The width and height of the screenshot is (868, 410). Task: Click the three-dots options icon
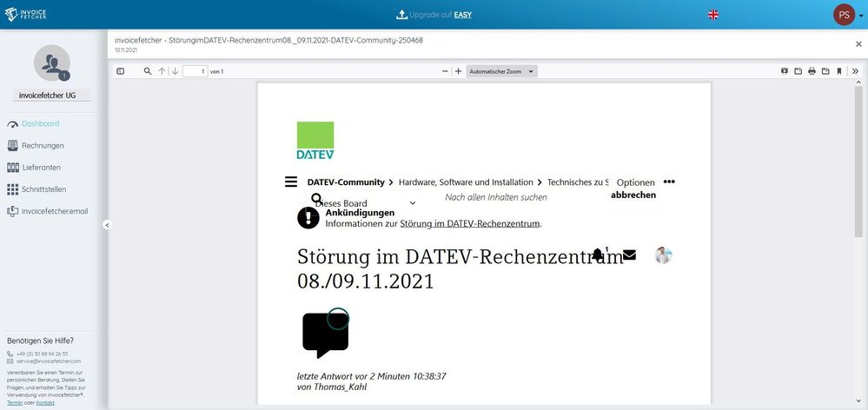pos(669,182)
